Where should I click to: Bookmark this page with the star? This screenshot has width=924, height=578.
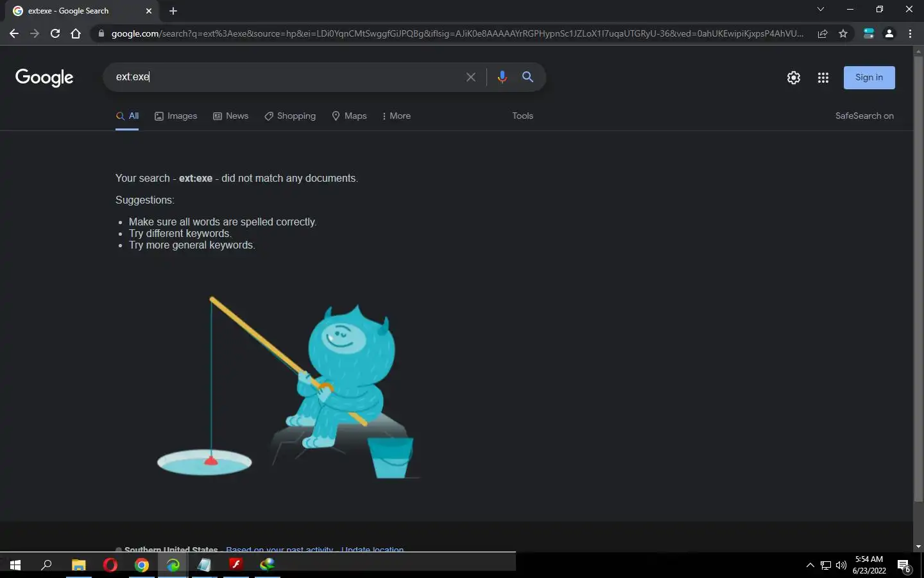(843, 33)
